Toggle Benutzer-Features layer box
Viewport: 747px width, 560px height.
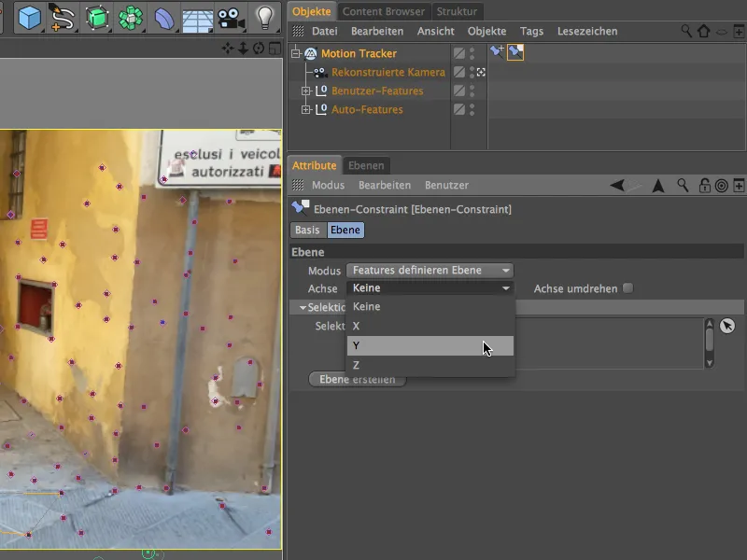click(459, 91)
